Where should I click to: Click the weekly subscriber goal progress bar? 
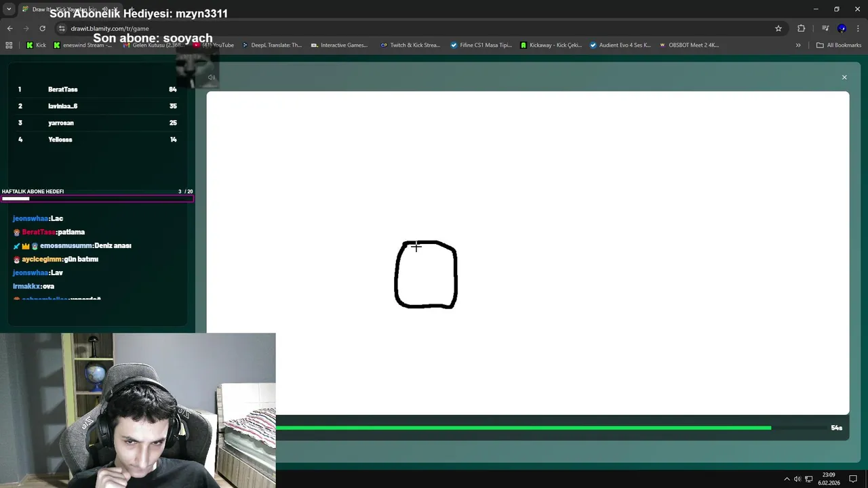point(97,199)
